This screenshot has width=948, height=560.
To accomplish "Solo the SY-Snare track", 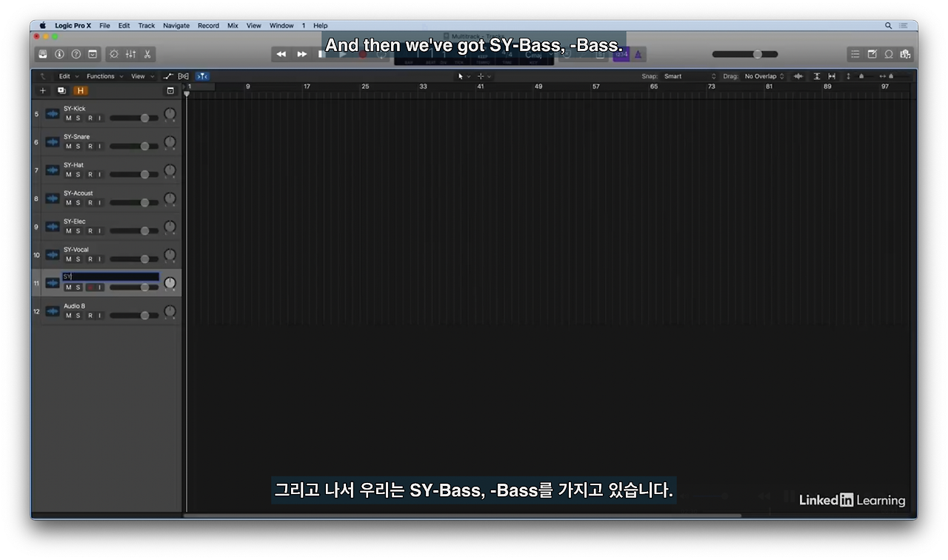I will pos(78,146).
